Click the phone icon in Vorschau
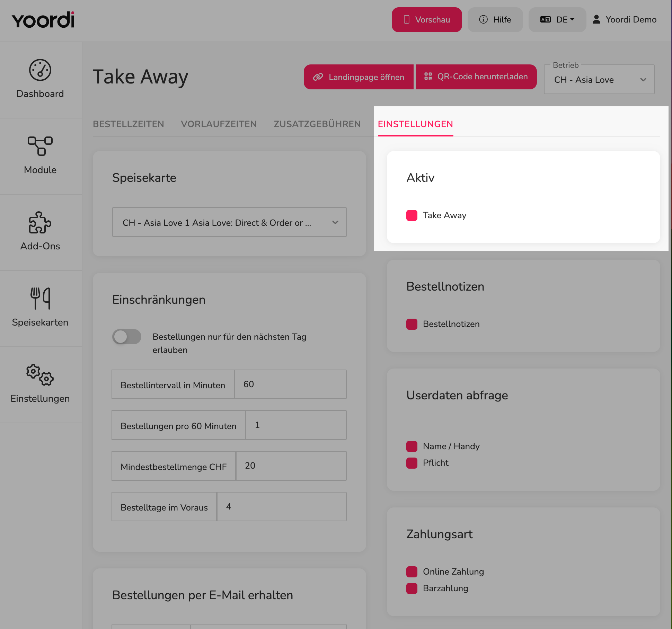672x629 pixels. 407,19
